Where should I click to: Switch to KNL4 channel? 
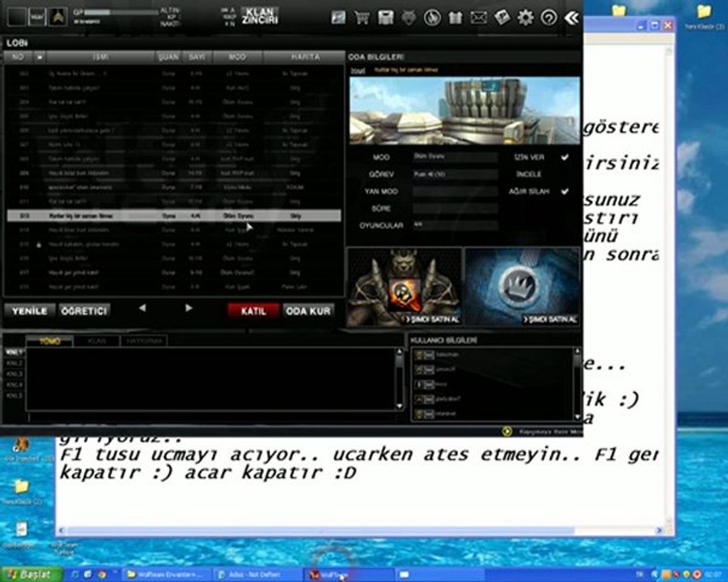tap(15, 385)
